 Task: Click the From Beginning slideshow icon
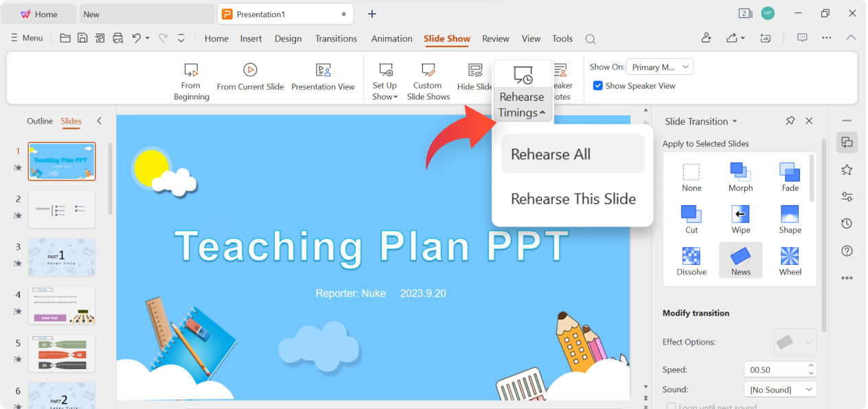(x=191, y=70)
